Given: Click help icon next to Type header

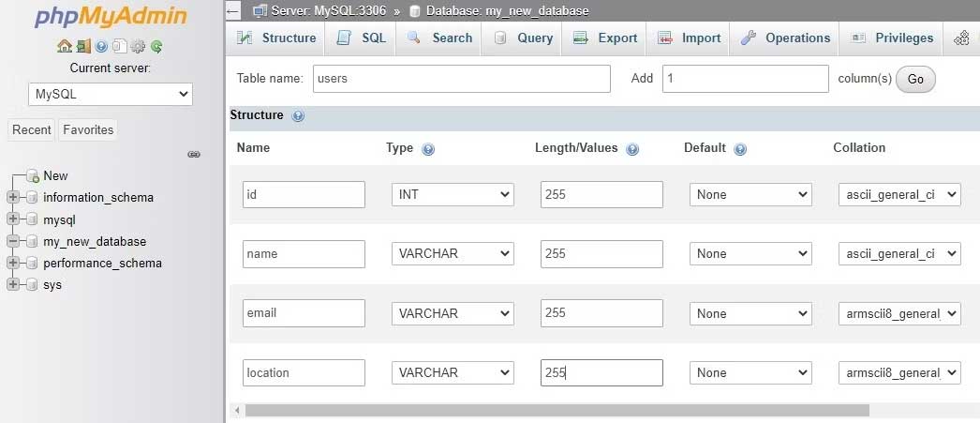Looking at the screenshot, I should pos(428,148).
